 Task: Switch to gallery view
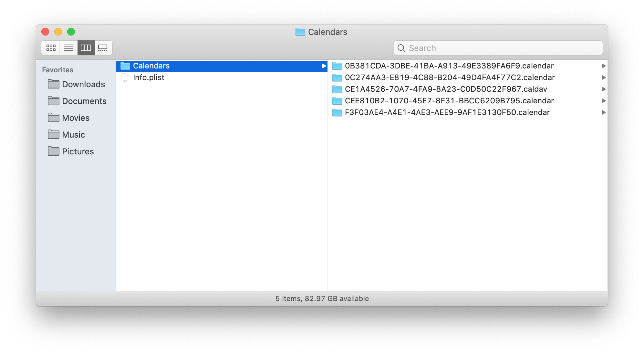103,48
